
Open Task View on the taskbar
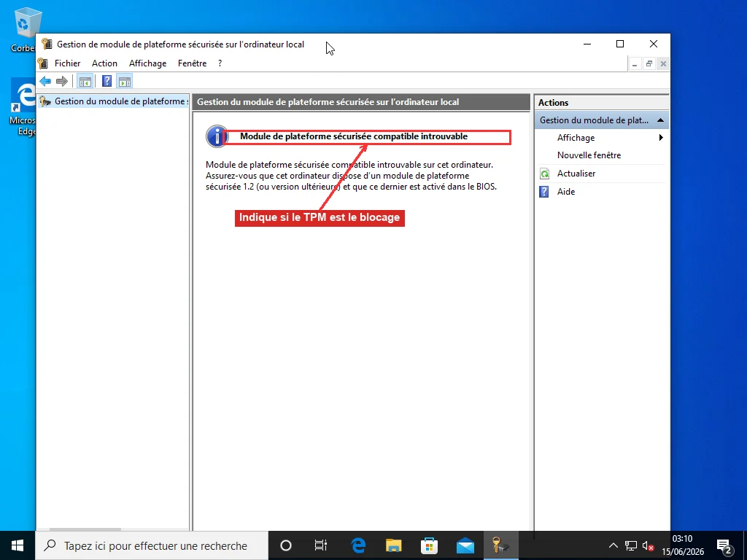[x=321, y=545]
